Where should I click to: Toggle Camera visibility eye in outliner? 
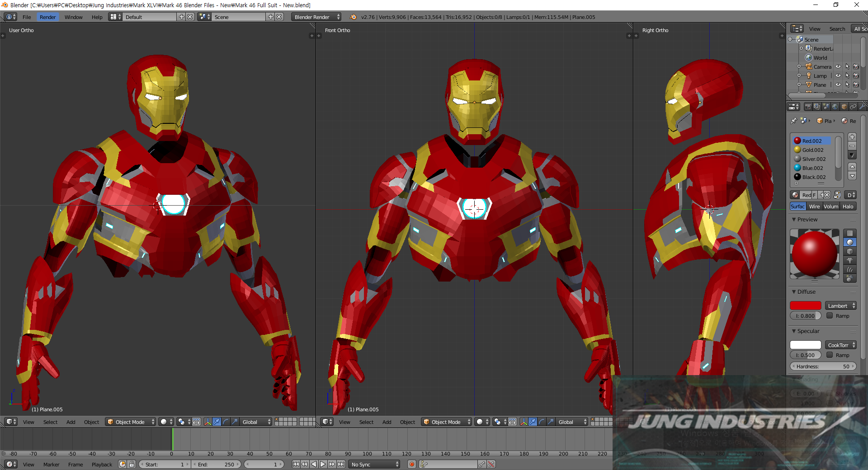click(x=838, y=66)
